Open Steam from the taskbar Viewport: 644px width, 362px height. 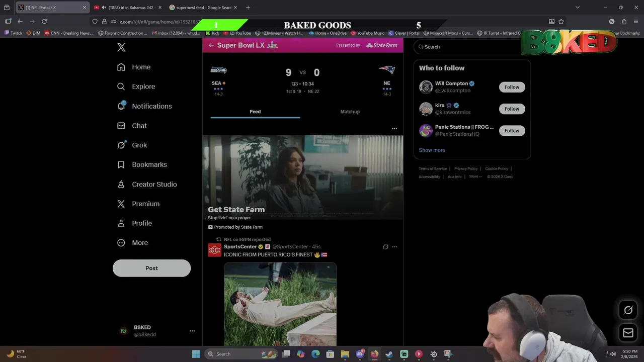pos(389,354)
